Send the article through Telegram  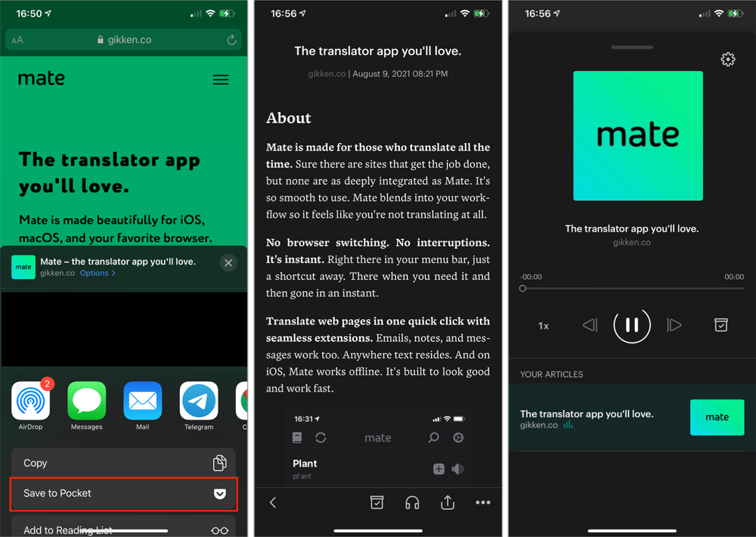click(x=198, y=402)
